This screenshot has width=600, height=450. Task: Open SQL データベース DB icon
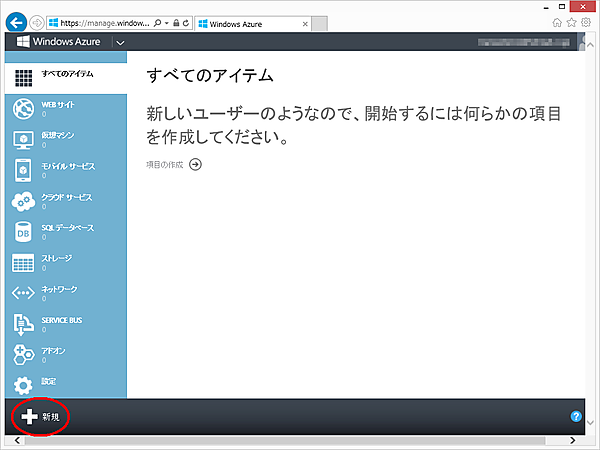point(22,232)
